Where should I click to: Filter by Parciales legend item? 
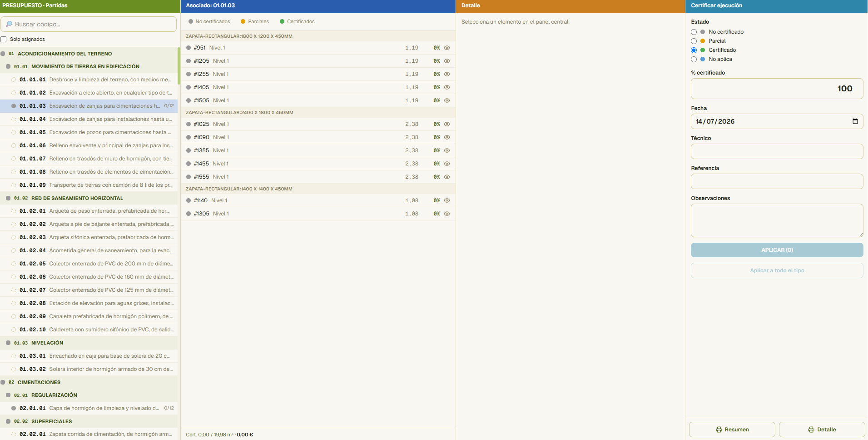255,21
